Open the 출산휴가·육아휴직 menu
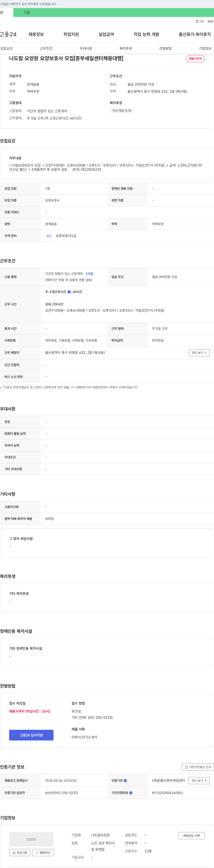 [x=195, y=34]
